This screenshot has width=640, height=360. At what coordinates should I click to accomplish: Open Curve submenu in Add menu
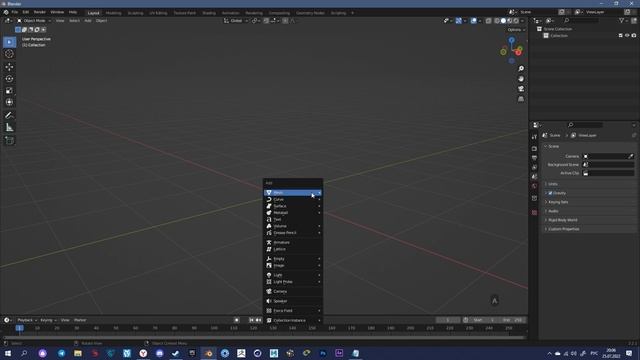pyautogui.click(x=293, y=199)
